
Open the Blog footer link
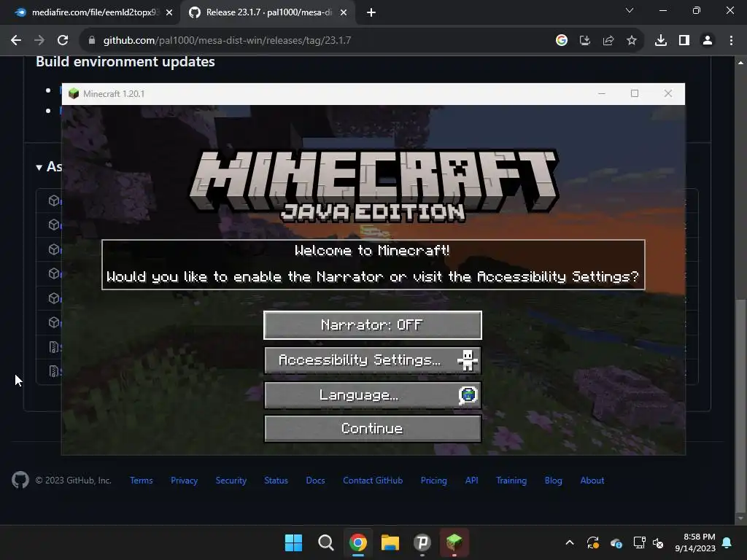click(x=554, y=481)
